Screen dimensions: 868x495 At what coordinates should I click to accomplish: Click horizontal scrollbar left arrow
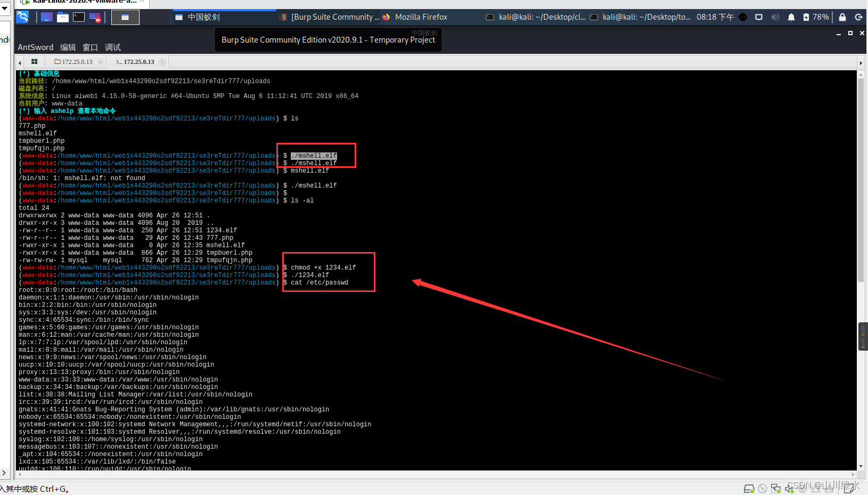coord(20,474)
